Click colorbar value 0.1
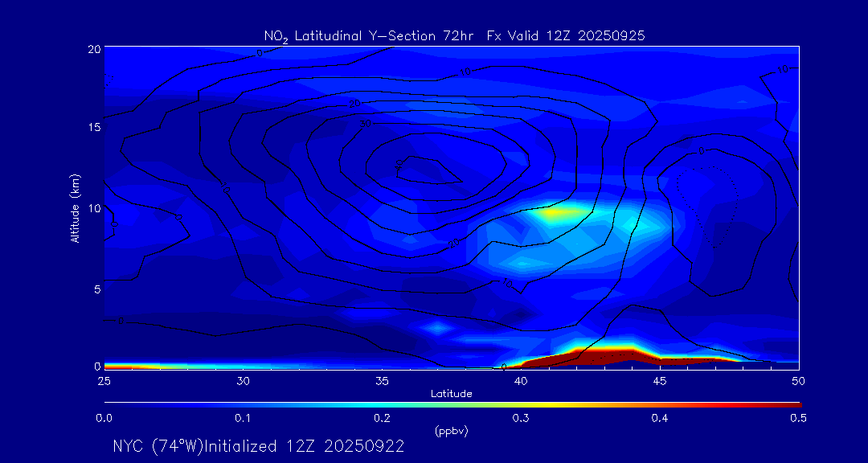 click(243, 419)
